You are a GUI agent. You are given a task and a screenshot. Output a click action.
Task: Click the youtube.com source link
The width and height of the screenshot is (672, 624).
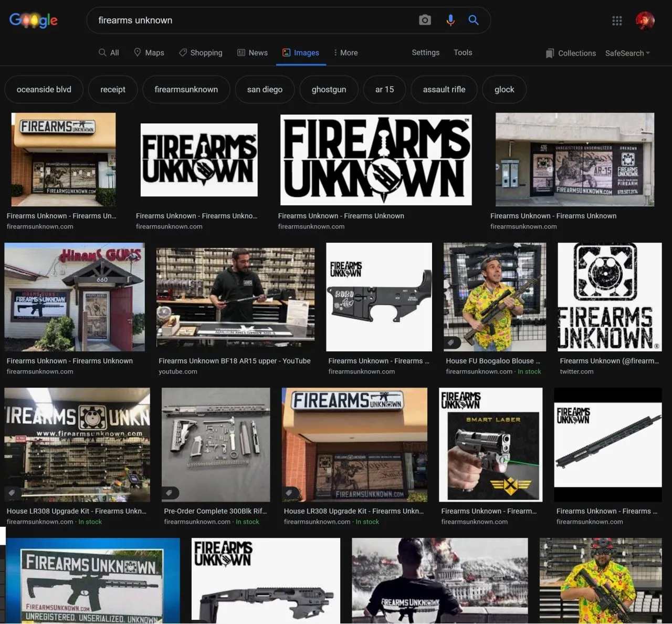tap(178, 371)
